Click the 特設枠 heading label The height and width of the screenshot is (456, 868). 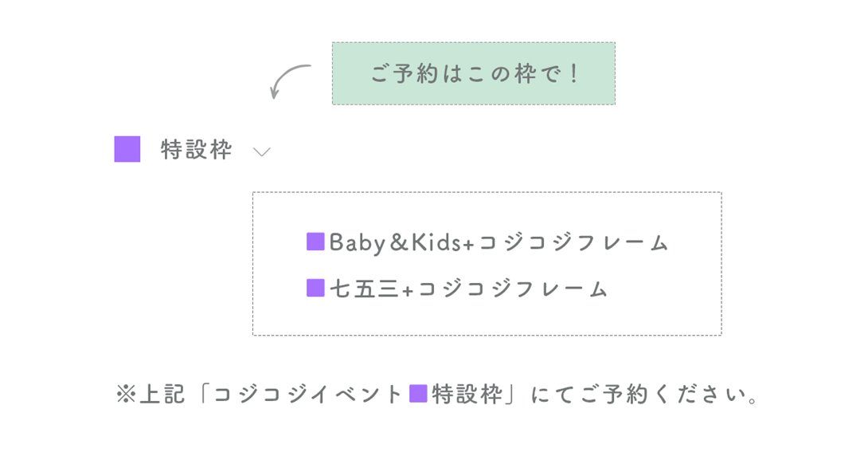[196, 150]
